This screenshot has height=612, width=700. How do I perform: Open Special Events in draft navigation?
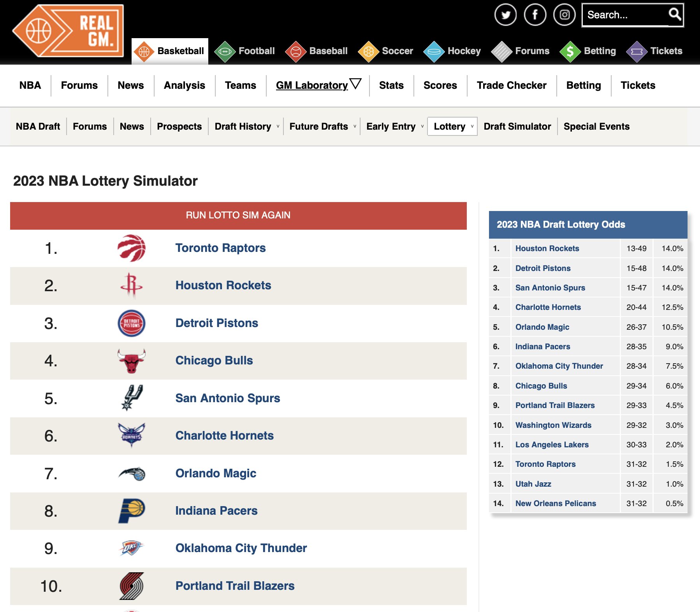[x=596, y=127]
